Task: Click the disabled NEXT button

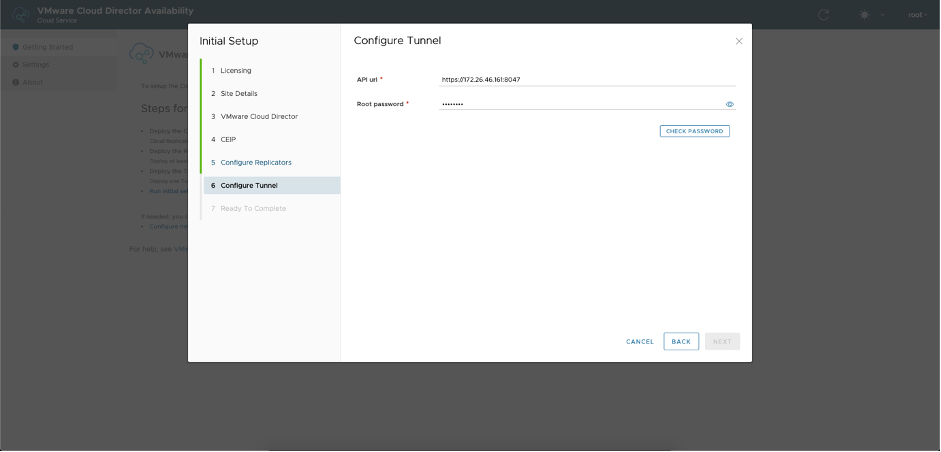Action: (x=722, y=342)
